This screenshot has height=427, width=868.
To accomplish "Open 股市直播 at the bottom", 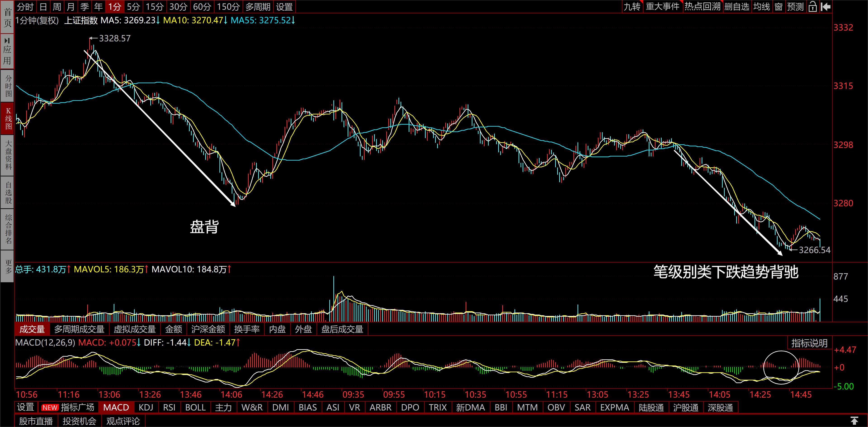I will pyautogui.click(x=36, y=421).
